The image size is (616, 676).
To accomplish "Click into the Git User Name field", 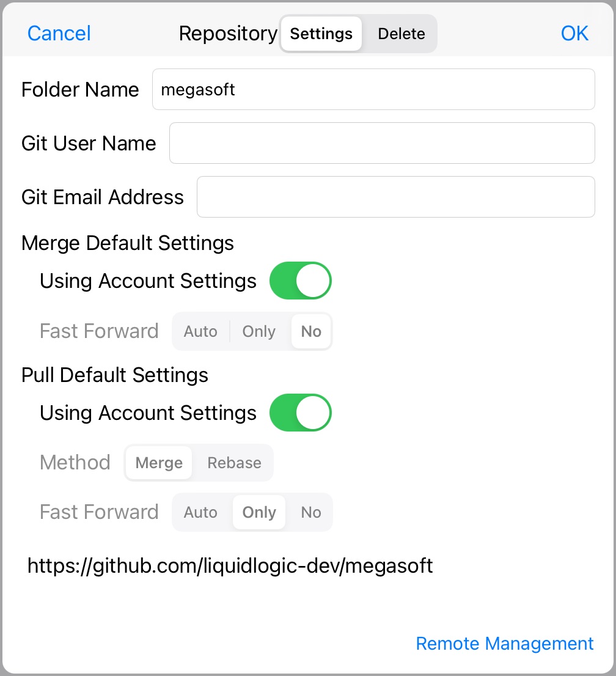I will [x=381, y=143].
